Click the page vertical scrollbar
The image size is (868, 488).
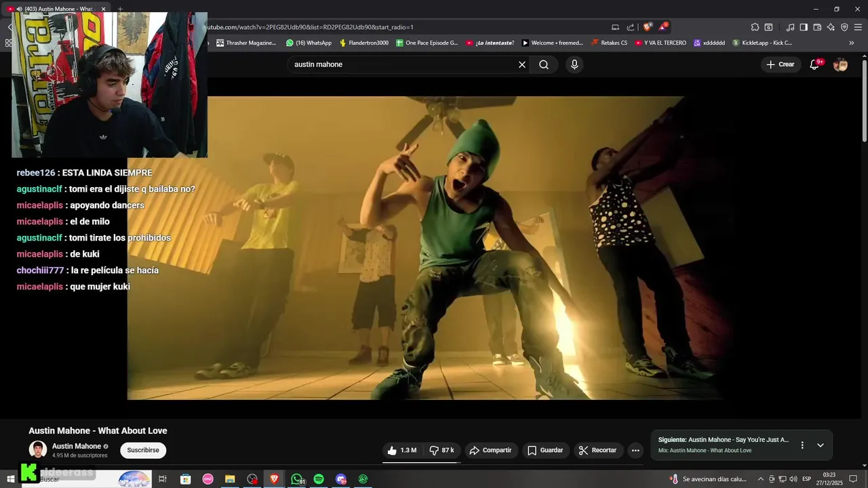(865, 100)
